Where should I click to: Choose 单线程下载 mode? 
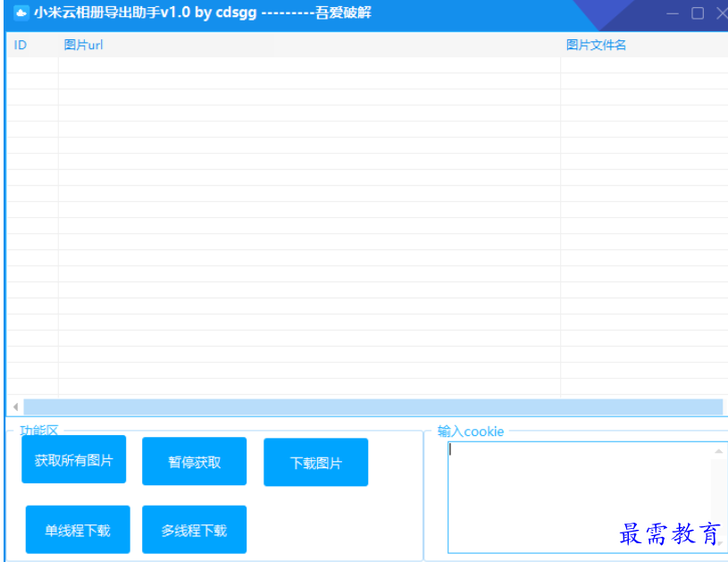78,530
